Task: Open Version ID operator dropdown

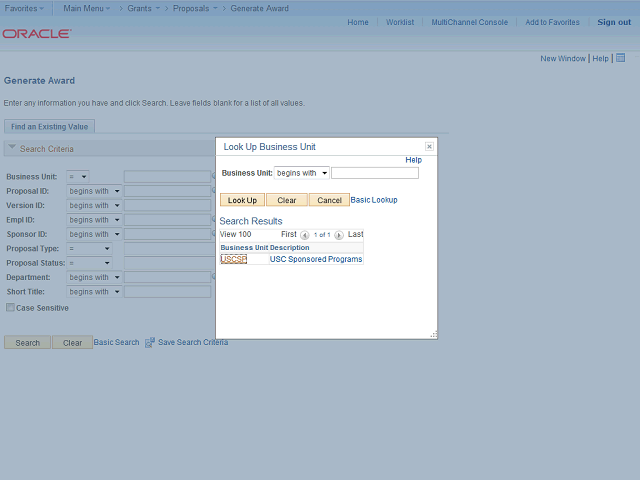Action: 94,205
